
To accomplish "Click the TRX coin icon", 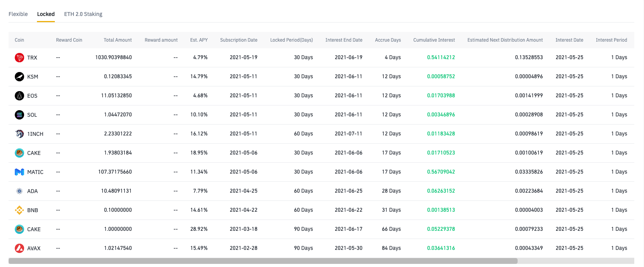I will (x=19, y=58).
